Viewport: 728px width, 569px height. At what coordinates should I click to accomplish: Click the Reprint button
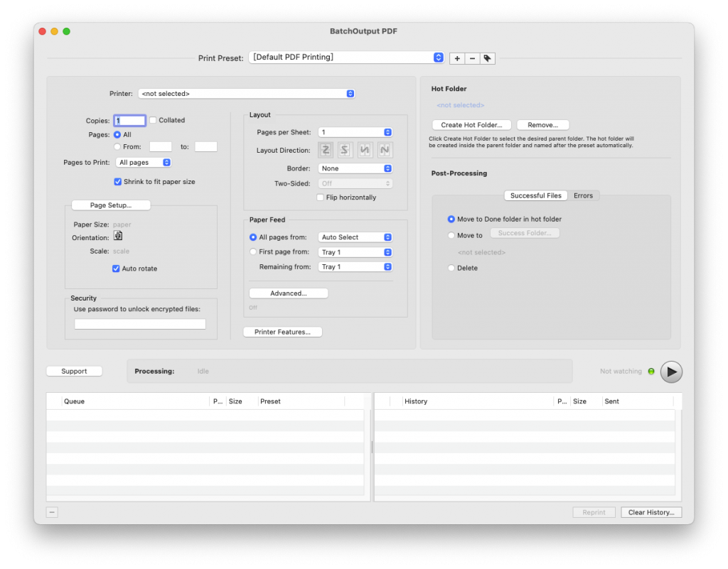click(x=594, y=512)
